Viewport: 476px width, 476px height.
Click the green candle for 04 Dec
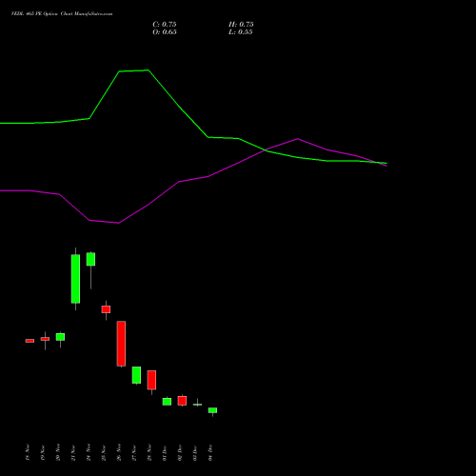212,410
